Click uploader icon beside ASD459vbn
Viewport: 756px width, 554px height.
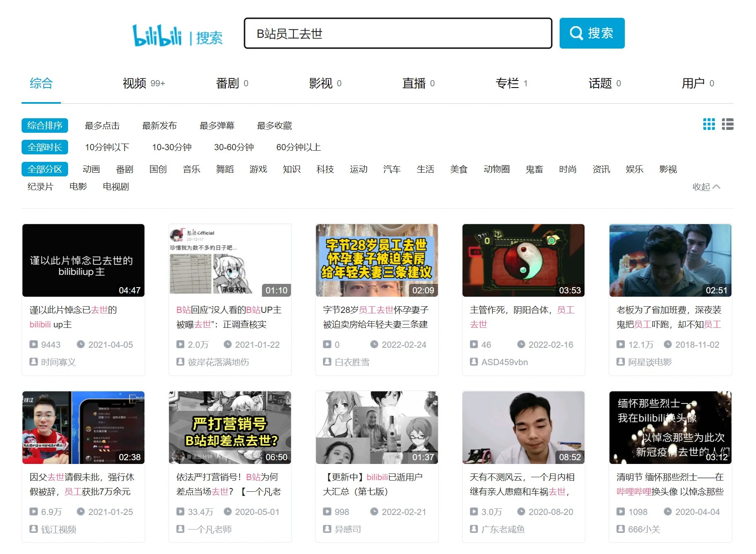click(474, 361)
